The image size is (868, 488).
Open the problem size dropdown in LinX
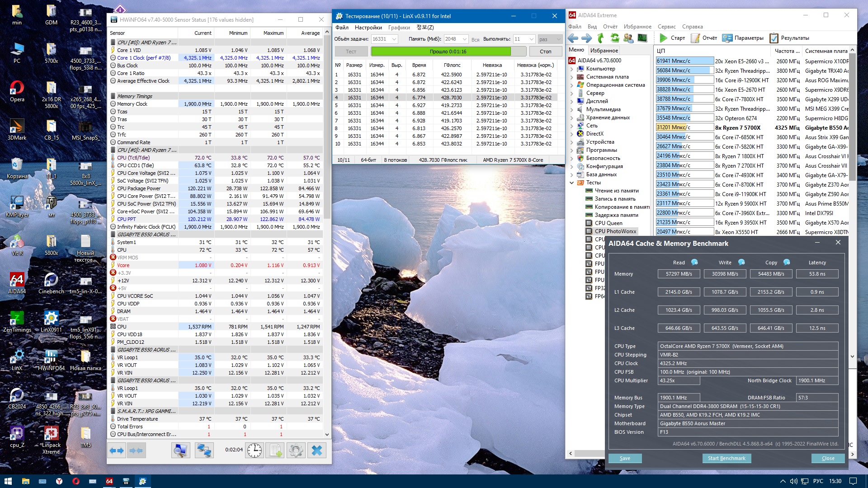click(394, 39)
